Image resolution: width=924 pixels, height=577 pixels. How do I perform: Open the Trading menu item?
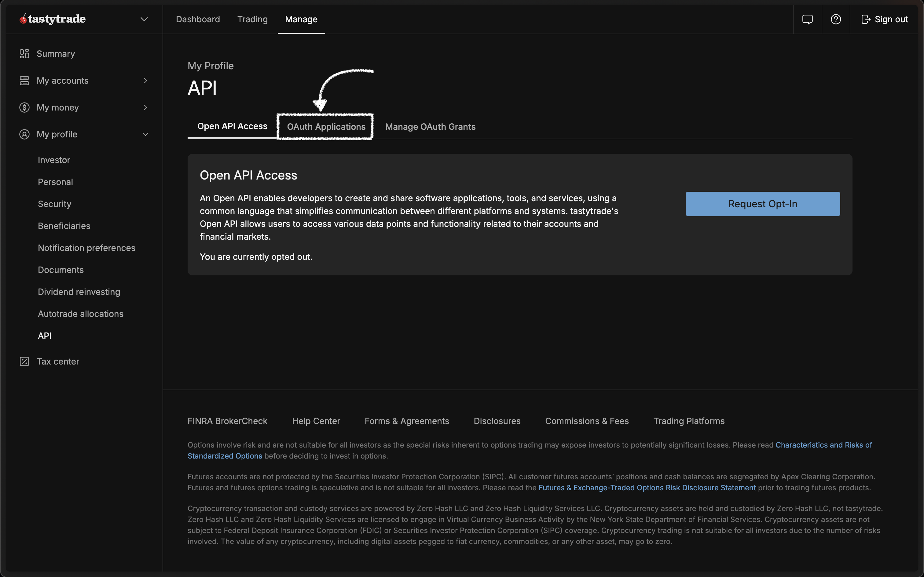click(252, 19)
